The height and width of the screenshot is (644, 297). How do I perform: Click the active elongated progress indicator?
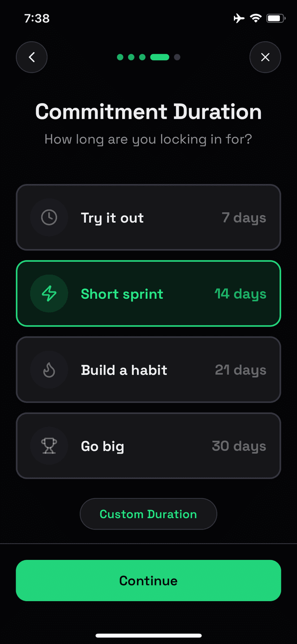[160, 57]
